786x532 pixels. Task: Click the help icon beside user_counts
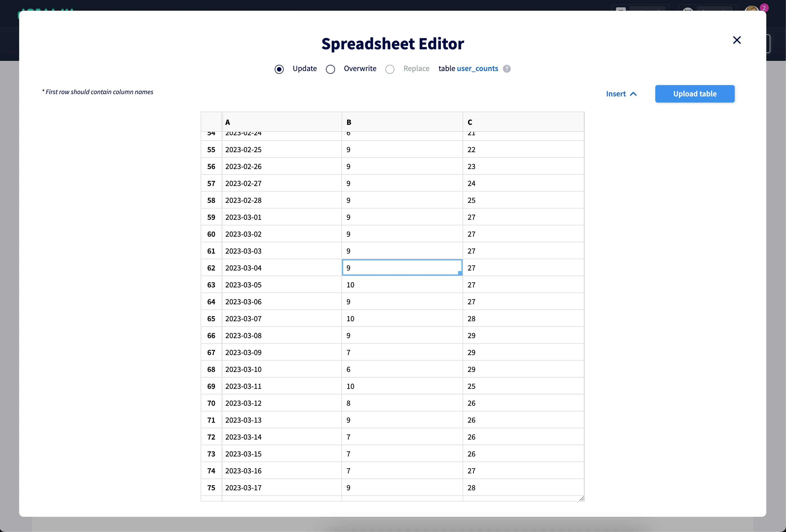click(x=506, y=69)
